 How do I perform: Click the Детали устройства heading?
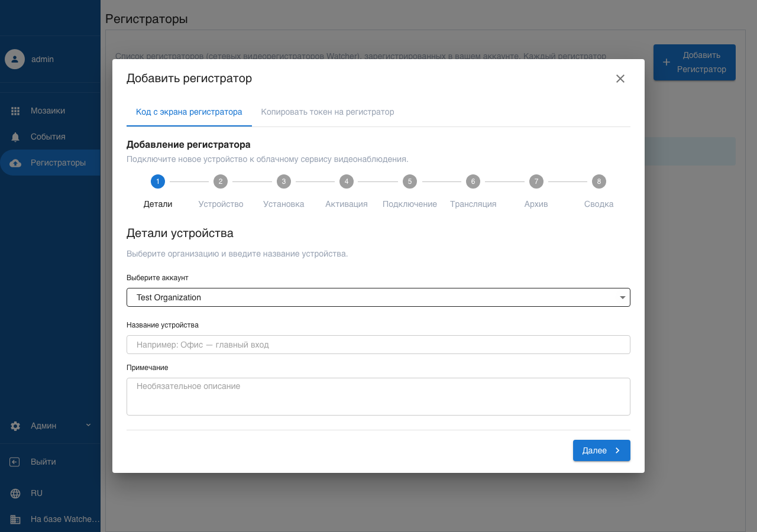(x=180, y=233)
